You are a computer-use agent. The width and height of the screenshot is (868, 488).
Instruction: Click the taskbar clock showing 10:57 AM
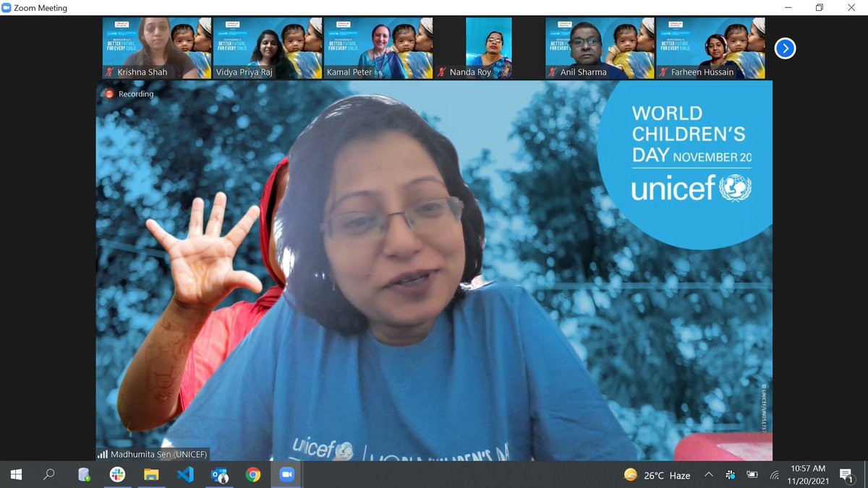(x=808, y=475)
